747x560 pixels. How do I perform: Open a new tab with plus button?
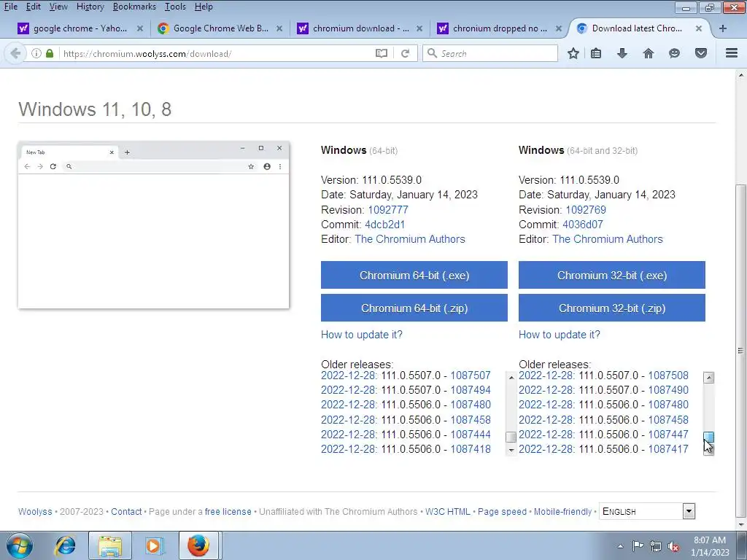click(x=723, y=28)
